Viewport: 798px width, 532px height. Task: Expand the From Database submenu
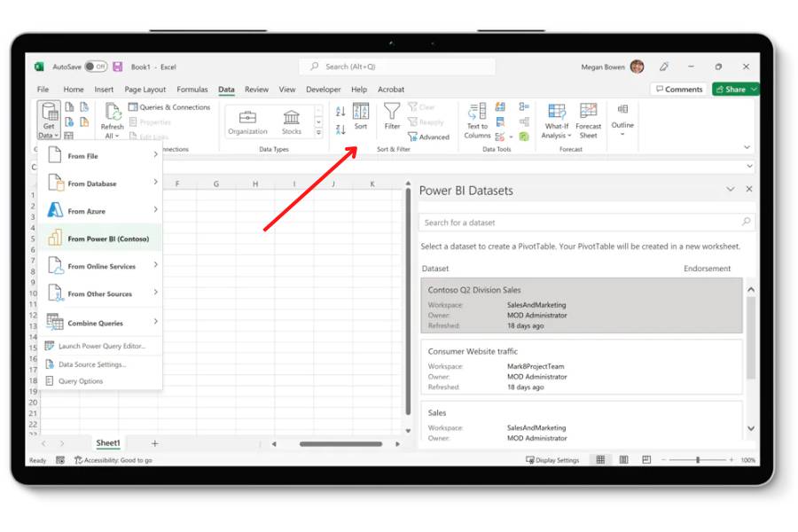click(101, 183)
